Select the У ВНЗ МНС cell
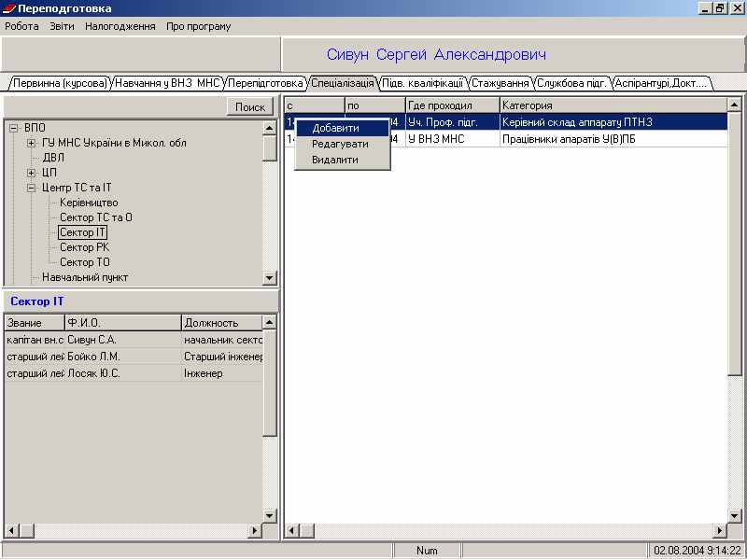 click(453, 139)
